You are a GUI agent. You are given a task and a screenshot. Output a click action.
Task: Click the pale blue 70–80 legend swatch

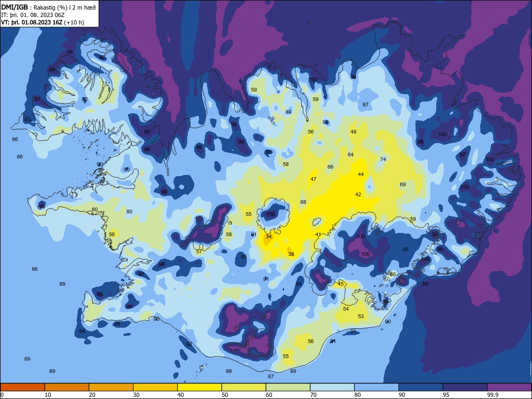[x=332, y=387]
